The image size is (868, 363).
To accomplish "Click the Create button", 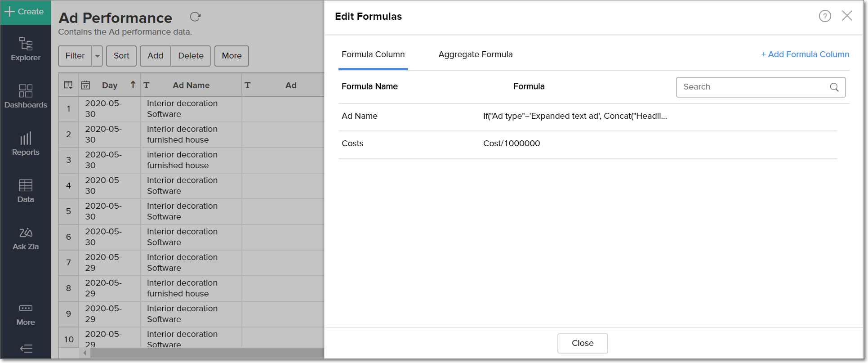I will tap(25, 12).
